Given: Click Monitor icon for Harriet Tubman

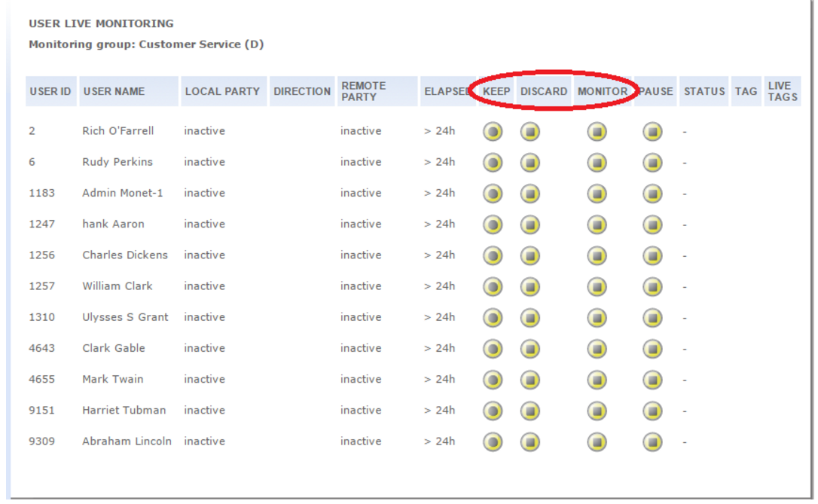Looking at the screenshot, I should (x=597, y=411).
